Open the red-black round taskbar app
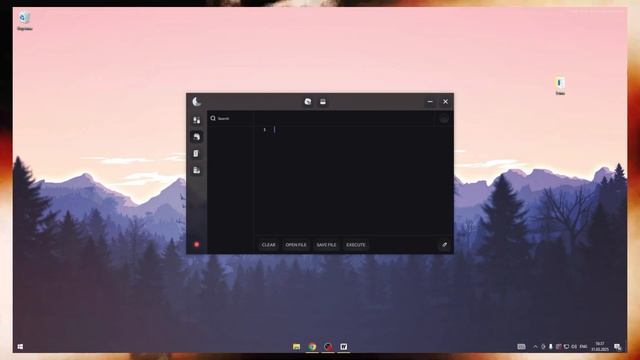The width and height of the screenshot is (640, 360). point(328,347)
